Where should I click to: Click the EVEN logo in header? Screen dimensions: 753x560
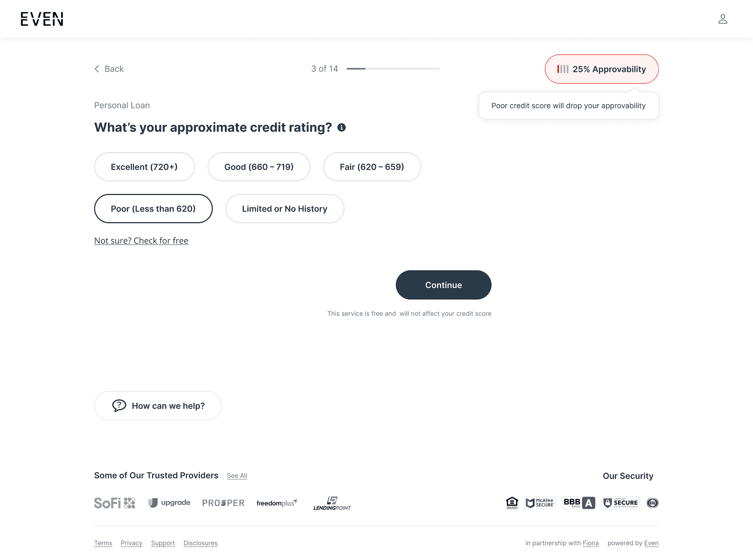coord(42,19)
